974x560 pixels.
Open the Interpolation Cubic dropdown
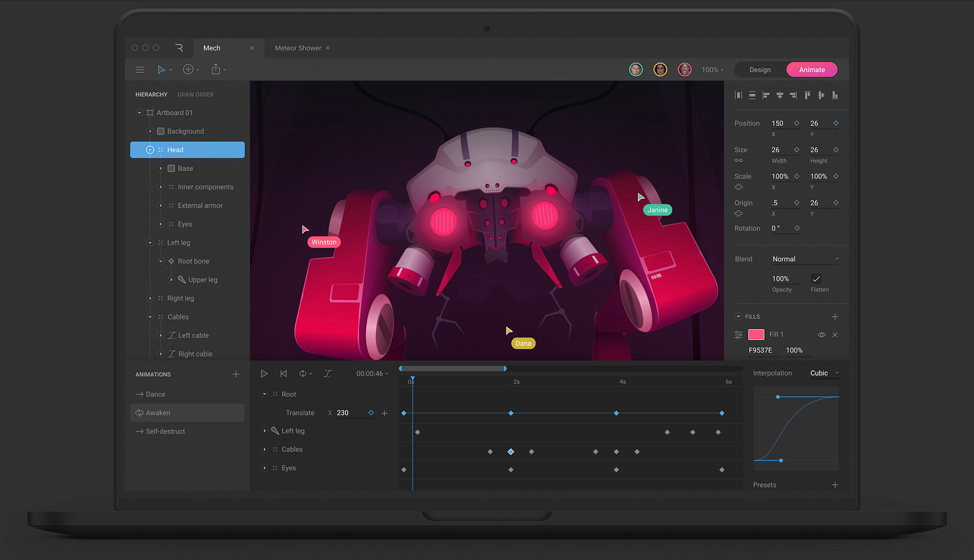[824, 373]
